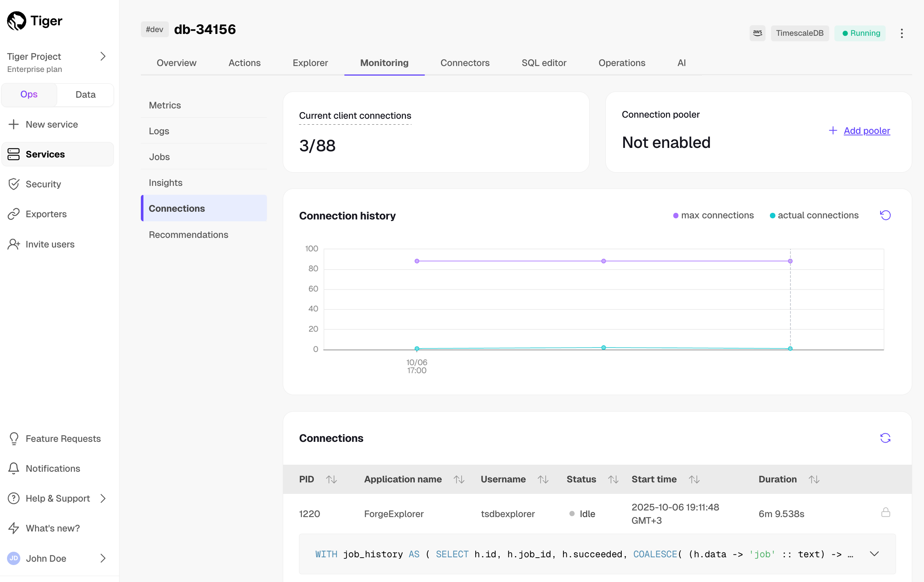
Task: Switch to the Data mode toggle
Action: pyautogui.click(x=85, y=94)
